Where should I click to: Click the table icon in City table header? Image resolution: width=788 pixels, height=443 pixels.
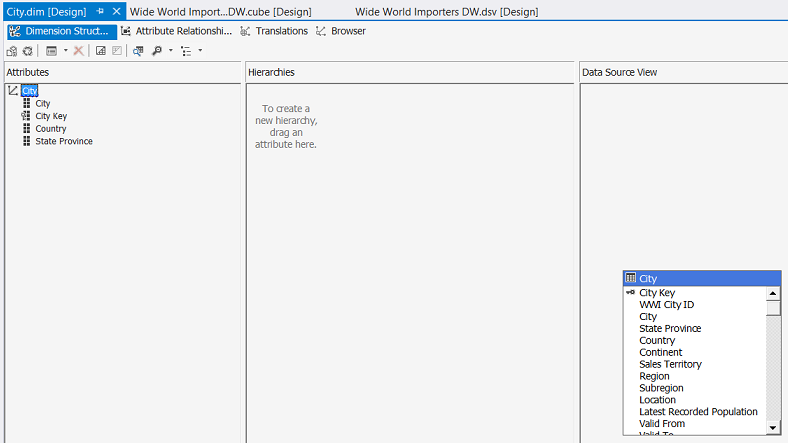click(x=631, y=278)
